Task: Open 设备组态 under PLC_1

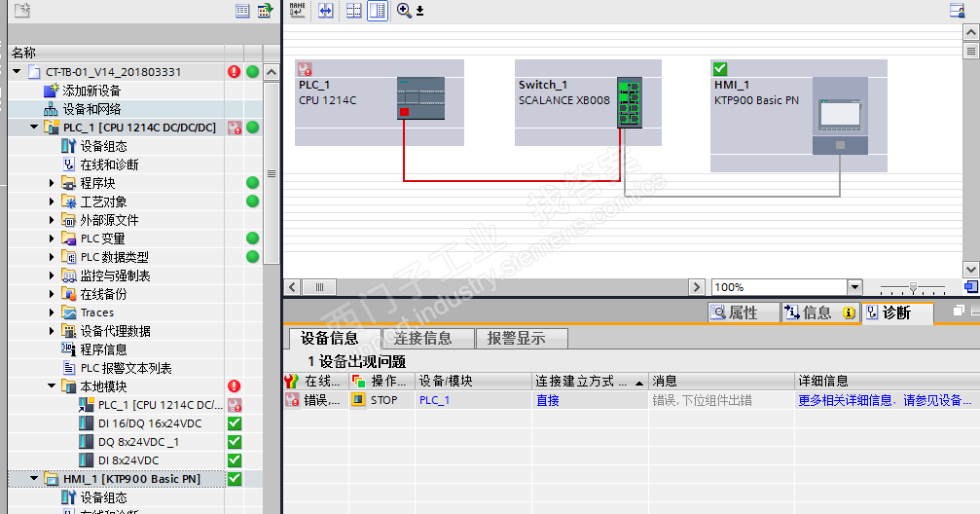Action: 104,146
